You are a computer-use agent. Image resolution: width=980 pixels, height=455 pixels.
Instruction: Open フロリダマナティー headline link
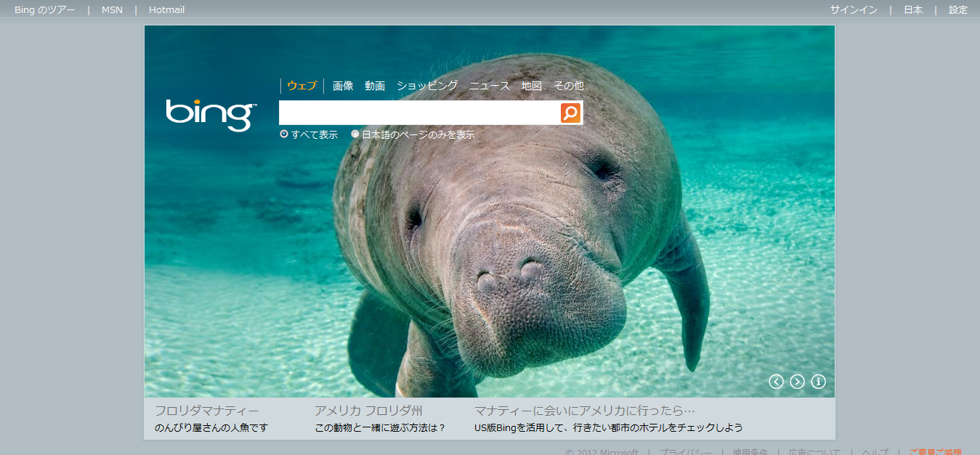pos(206,411)
